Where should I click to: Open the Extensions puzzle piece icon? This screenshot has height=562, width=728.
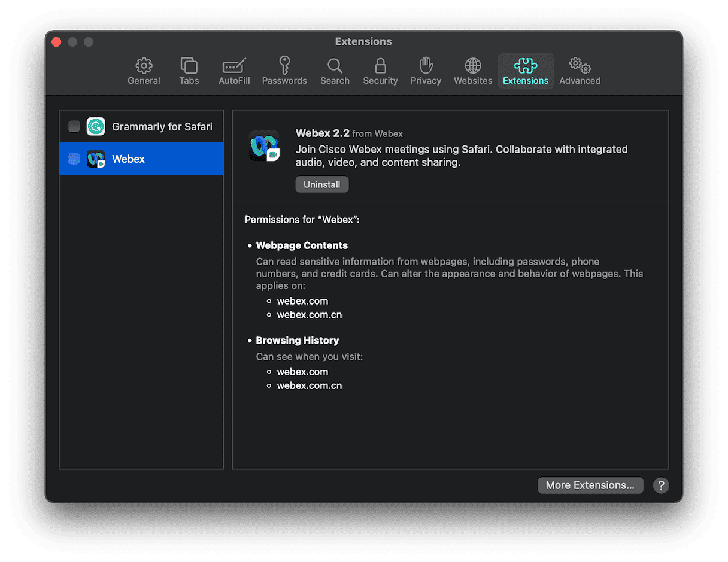pos(526,65)
